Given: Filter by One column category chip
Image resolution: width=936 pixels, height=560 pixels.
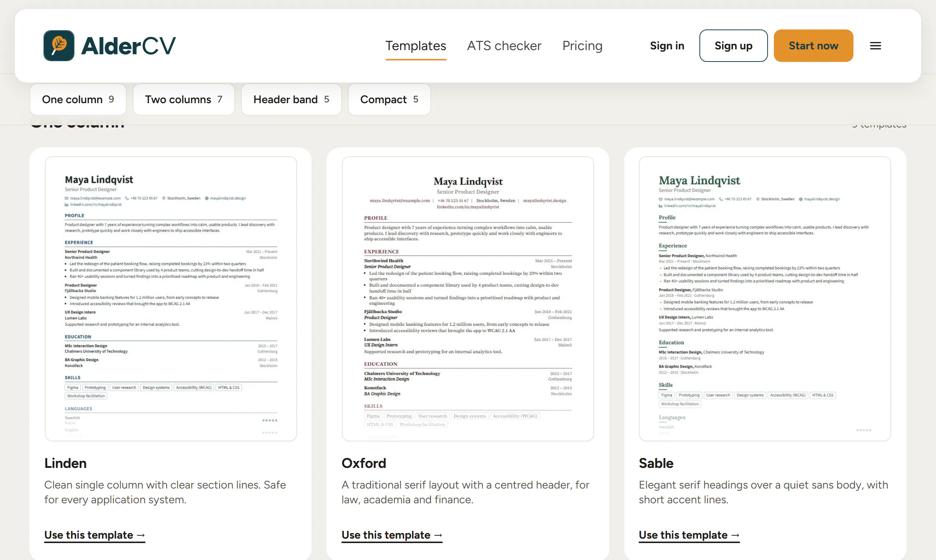Looking at the screenshot, I should coord(78,99).
